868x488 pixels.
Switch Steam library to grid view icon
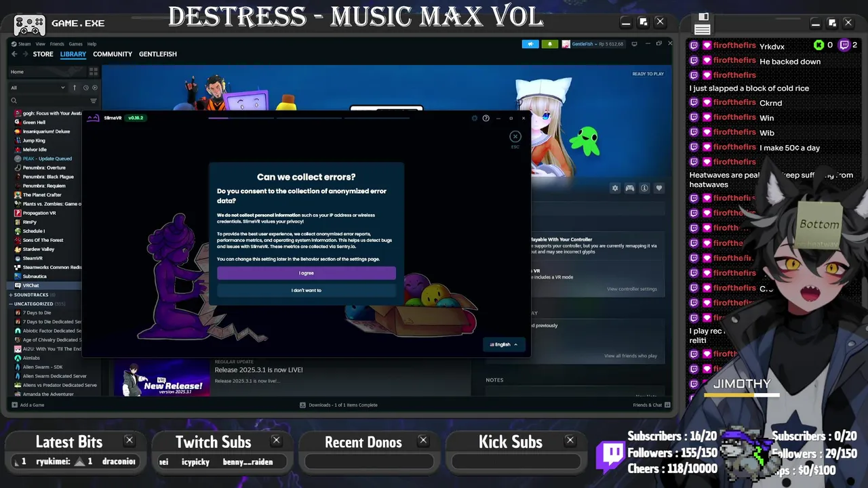(94, 71)
